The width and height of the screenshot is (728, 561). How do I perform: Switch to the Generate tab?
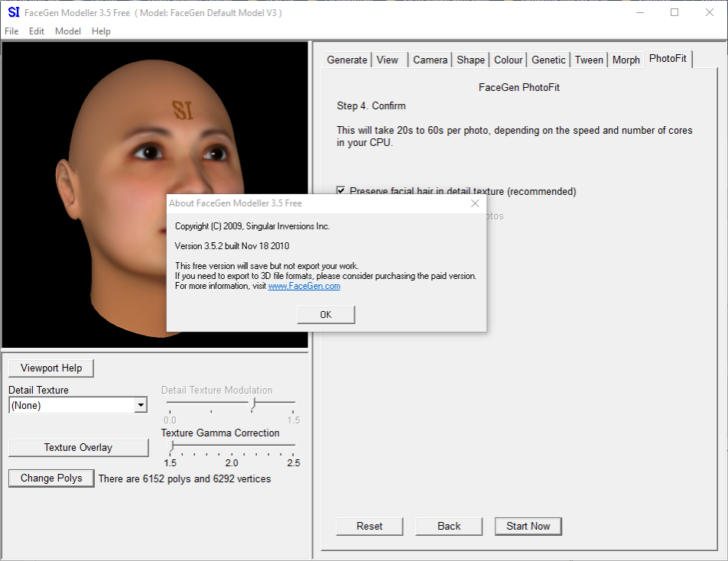[x=346, y=60]
